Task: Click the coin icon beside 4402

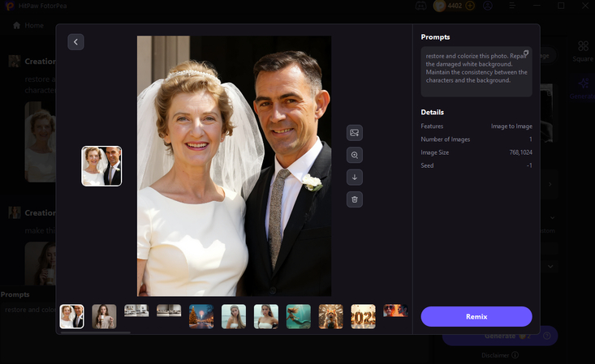Action: pos(439,6)
